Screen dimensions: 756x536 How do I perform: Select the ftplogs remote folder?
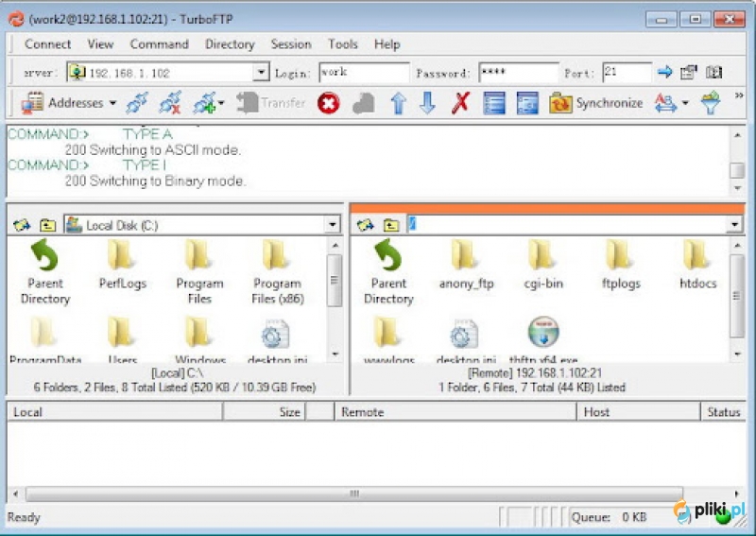click(621, 265)
